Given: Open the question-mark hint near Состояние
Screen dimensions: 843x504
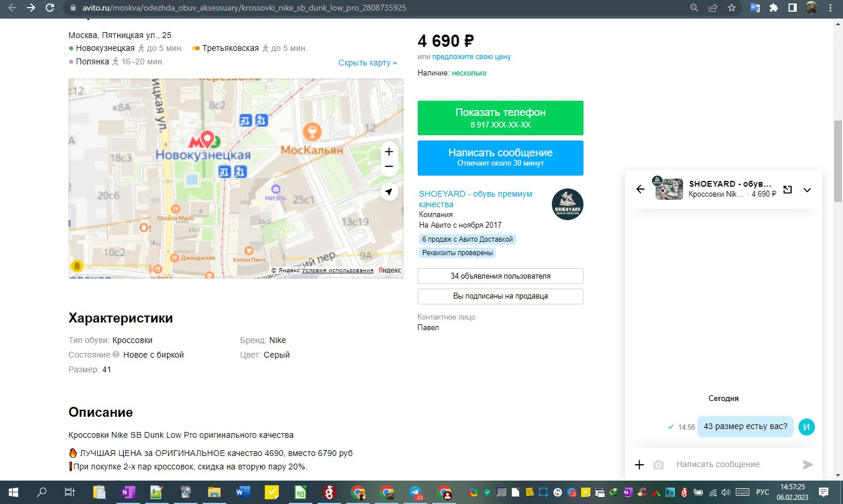Looking at the screenshot, I should [x=116, y=354].
